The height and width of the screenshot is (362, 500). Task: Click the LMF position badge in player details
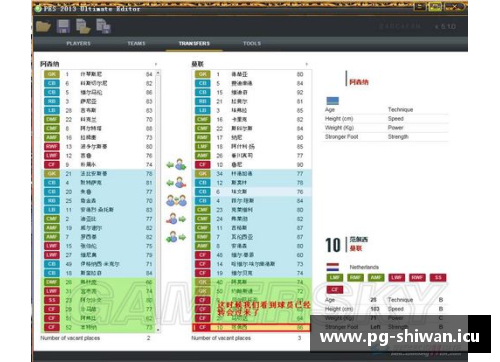coord(334,277)
